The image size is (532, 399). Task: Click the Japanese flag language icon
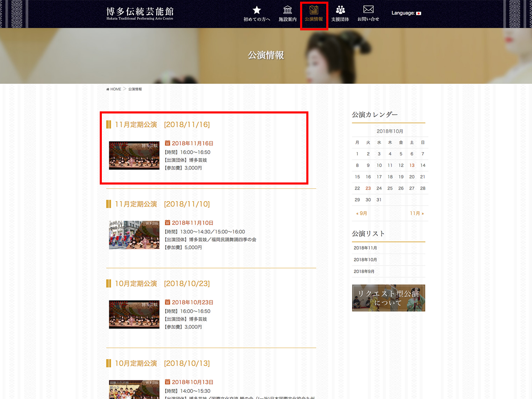(419, 13)
